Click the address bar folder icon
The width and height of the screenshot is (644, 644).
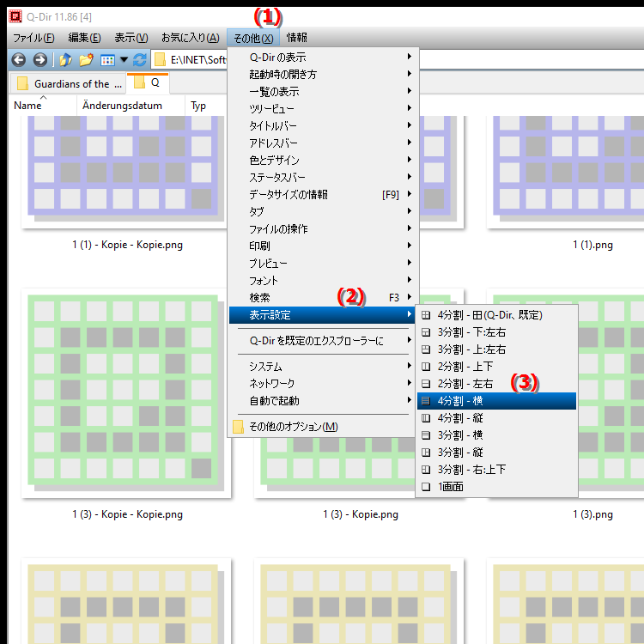click(160, 60)
